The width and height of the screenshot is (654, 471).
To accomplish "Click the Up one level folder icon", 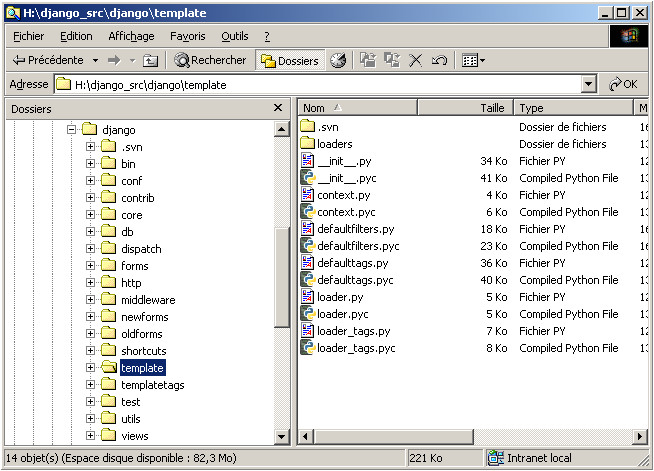I will click(151, 61).
